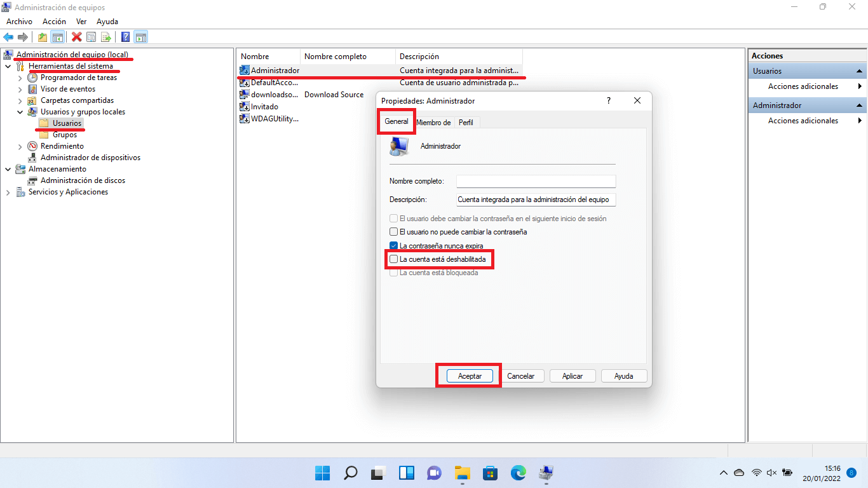Screen dimensions: 868x488
Task: Click the Export list toolbar icon
Action: click(x=105, y=36)
